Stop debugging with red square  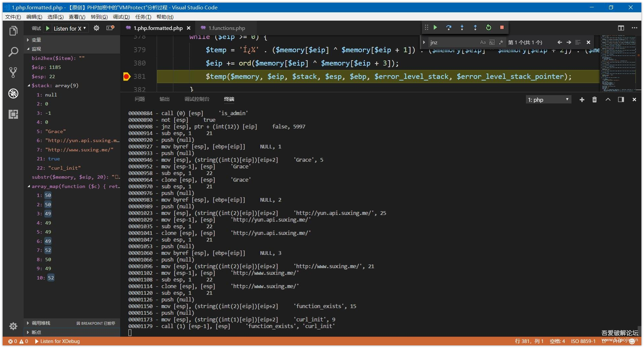pyautogui.click(x=502, y=28)
